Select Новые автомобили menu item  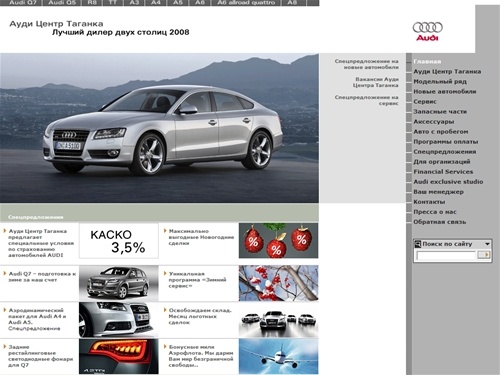[x=445, y=92]
